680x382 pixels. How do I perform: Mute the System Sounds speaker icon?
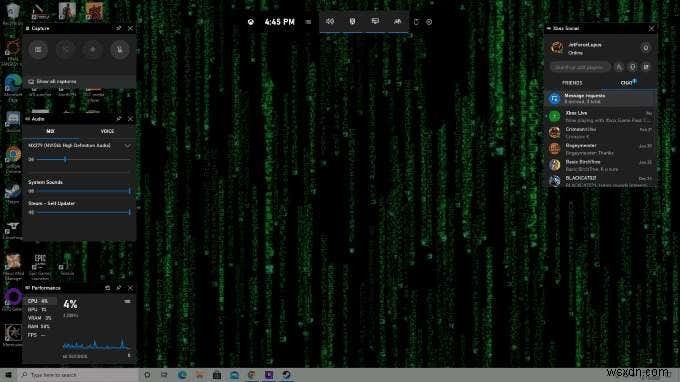click(31, 191)
